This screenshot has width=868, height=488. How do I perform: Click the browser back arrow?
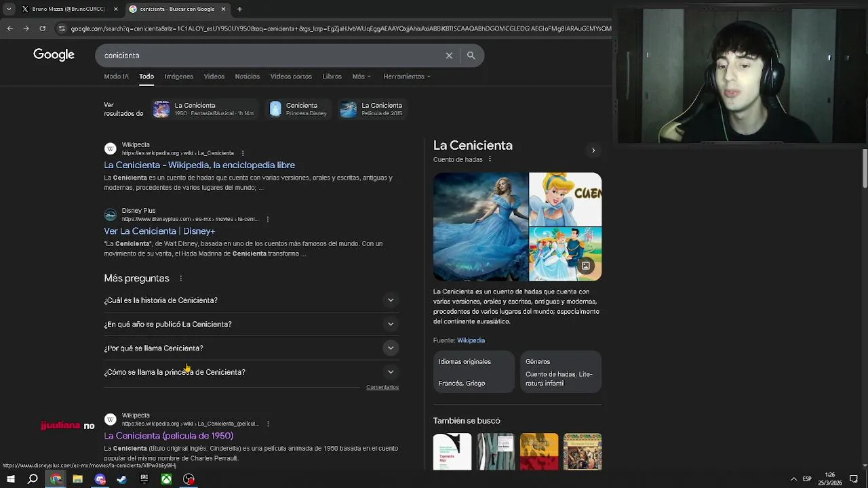pos(9,28)
